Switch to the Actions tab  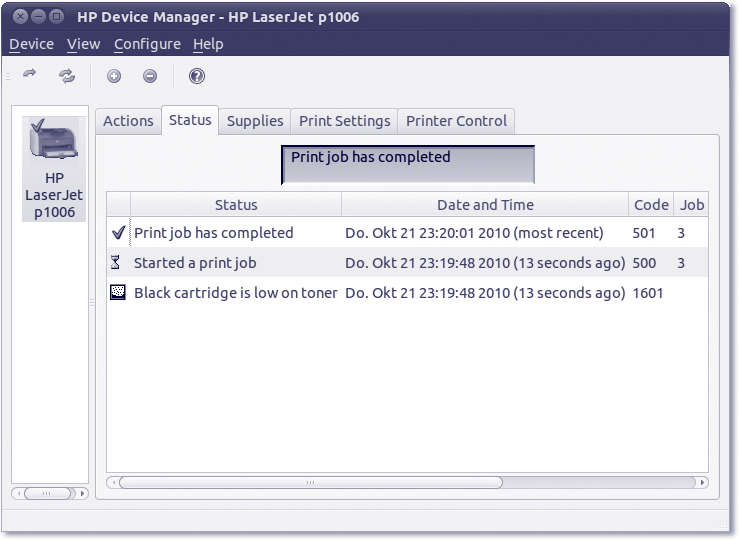click(x=128, y=121)
